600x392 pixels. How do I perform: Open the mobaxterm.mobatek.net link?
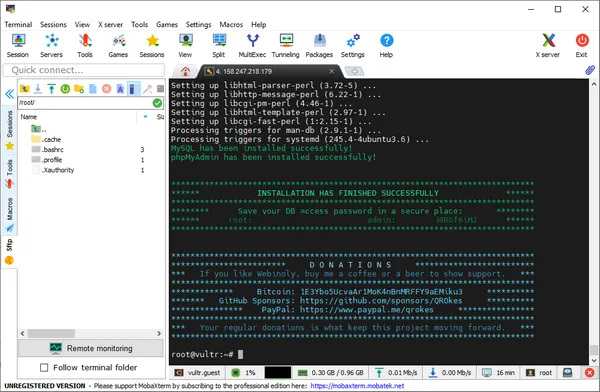[357, 386]
